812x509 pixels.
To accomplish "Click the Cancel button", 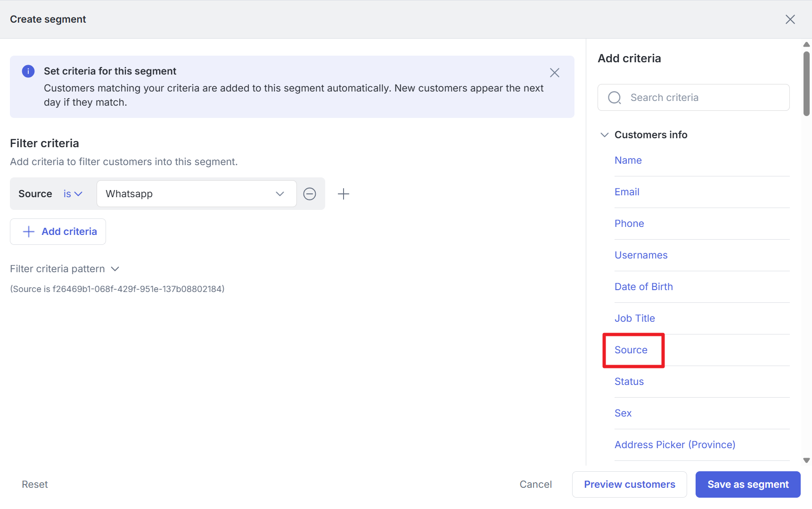I will (x=536, y=484).
